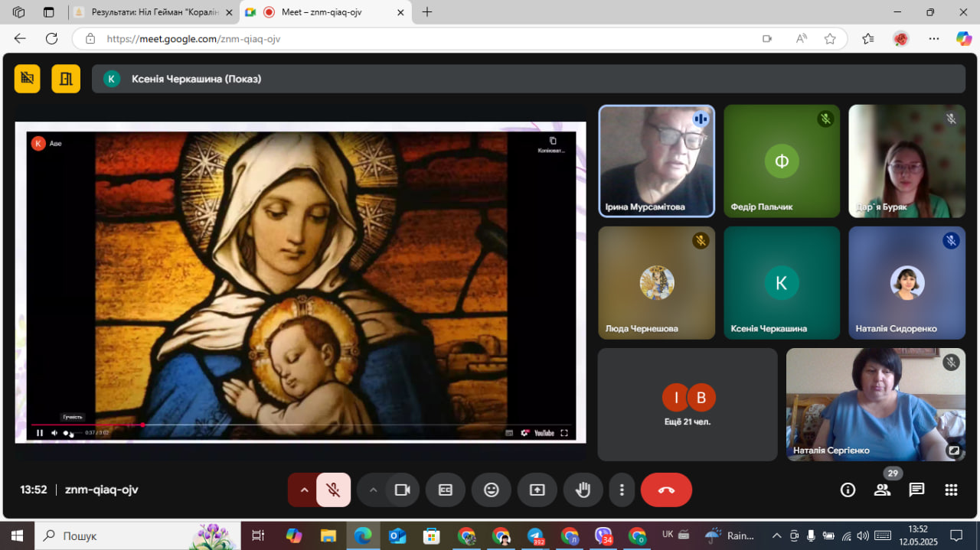Click the Копіювати link button in the video

552,145
